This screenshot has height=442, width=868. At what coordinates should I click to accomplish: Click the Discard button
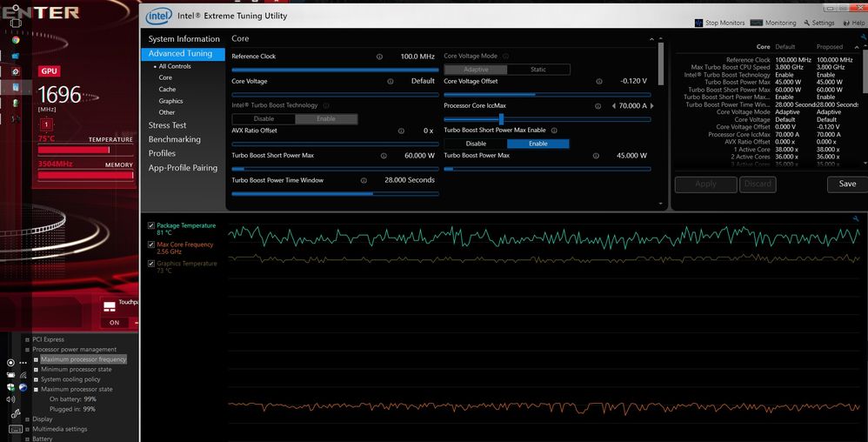click(x=758, y=184)
